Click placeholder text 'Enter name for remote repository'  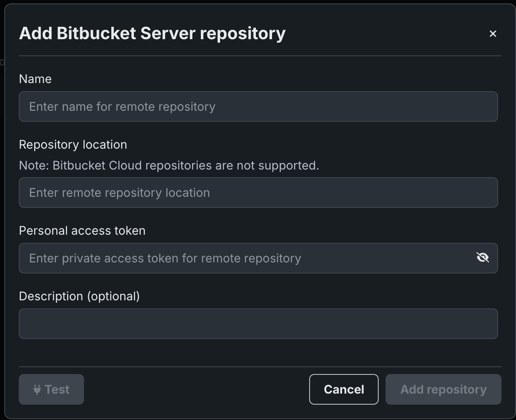point(122,106)
